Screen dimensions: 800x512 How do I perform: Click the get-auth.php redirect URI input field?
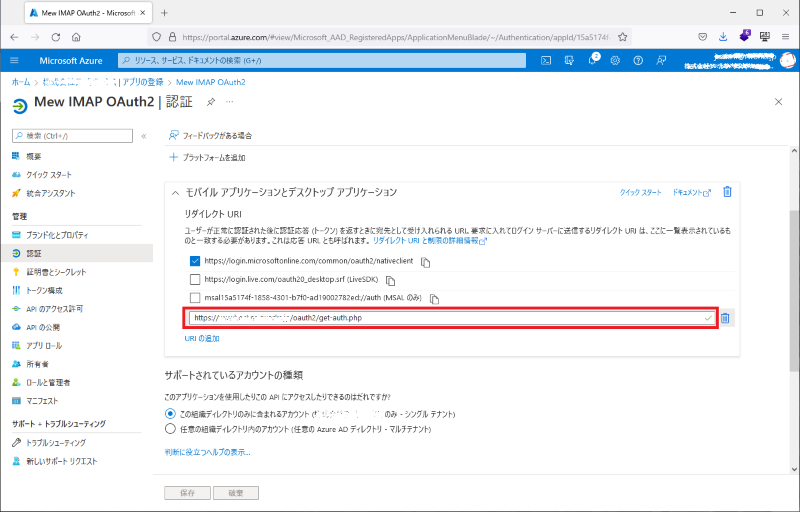tap(452, 318)
